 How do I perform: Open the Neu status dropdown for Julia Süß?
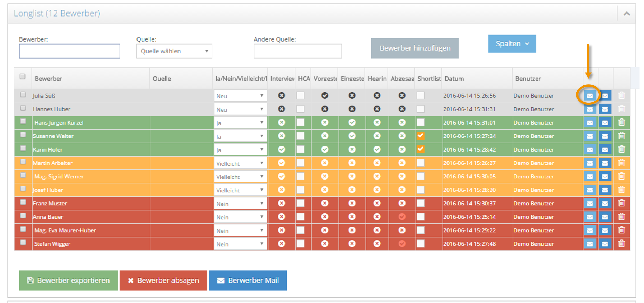240,96
